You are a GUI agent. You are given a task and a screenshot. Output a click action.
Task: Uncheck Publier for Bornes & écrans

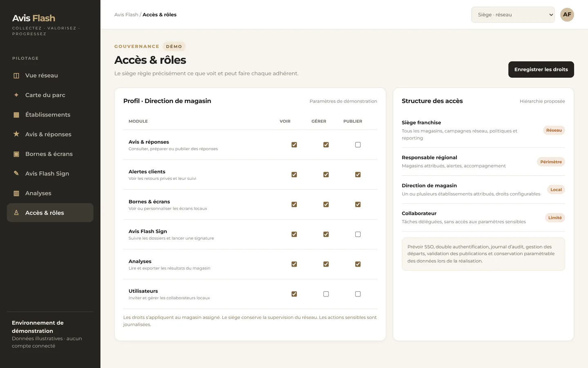pyautogui.click(x=358, y=204)
